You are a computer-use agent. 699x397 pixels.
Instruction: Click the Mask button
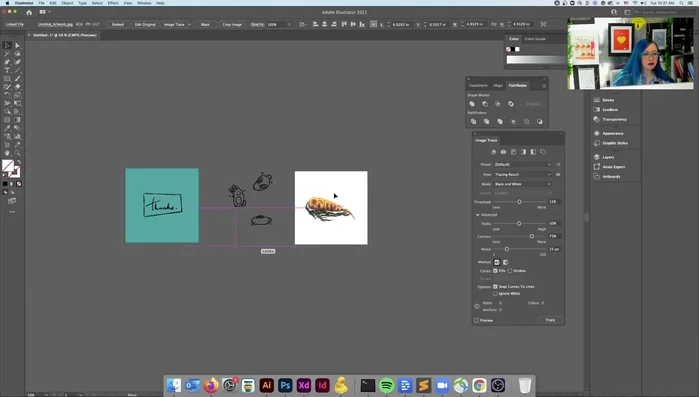tap(205, 25)
